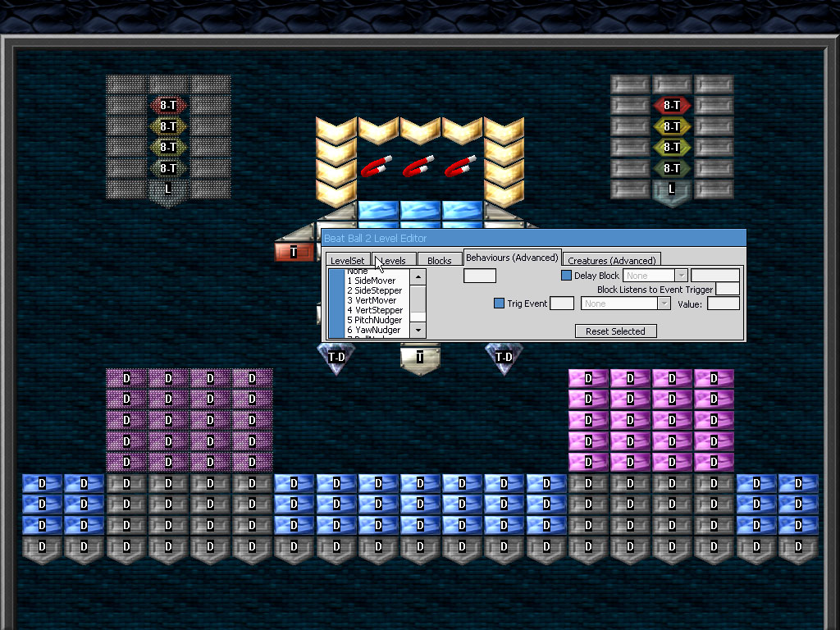The width and height of the screenshot is (840, 630).
Task: Select "6 YawNudger" in the behaviour list
Action: click(x=373, y=330)
